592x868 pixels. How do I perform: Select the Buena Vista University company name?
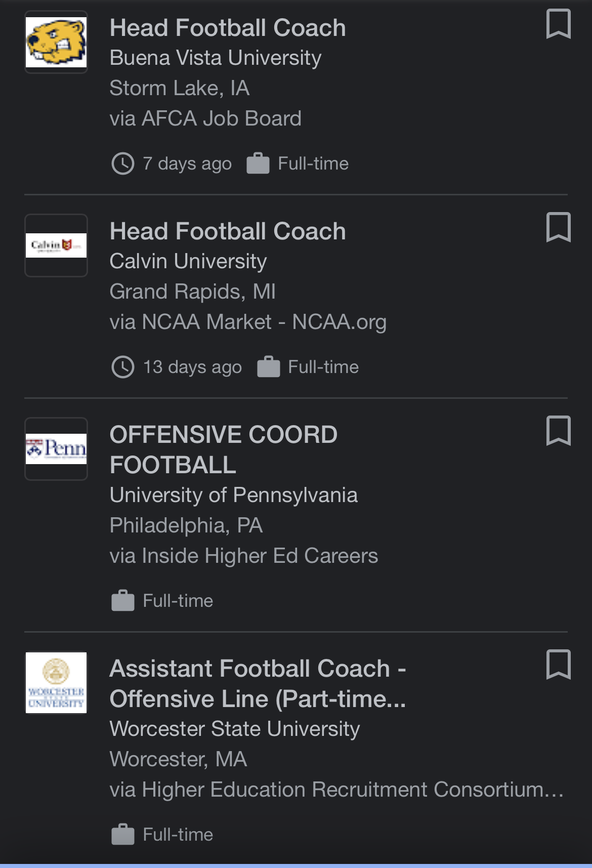pos(216,58)
